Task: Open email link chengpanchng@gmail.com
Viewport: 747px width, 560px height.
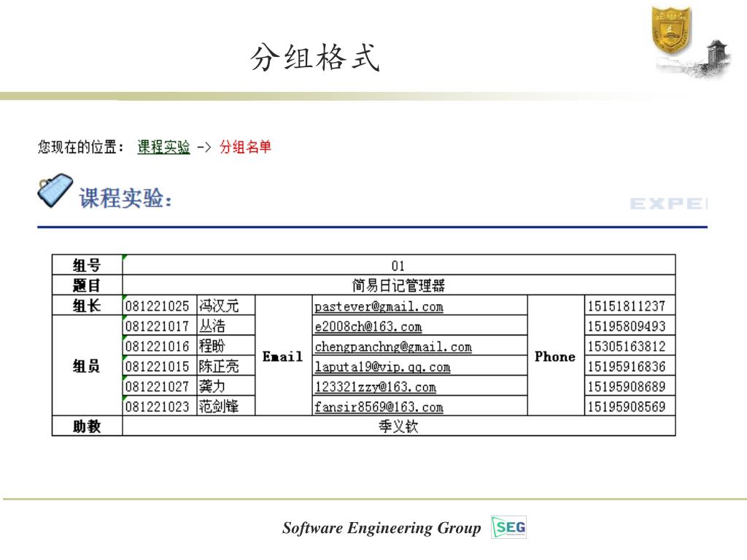Action: [x=393, y=346]
